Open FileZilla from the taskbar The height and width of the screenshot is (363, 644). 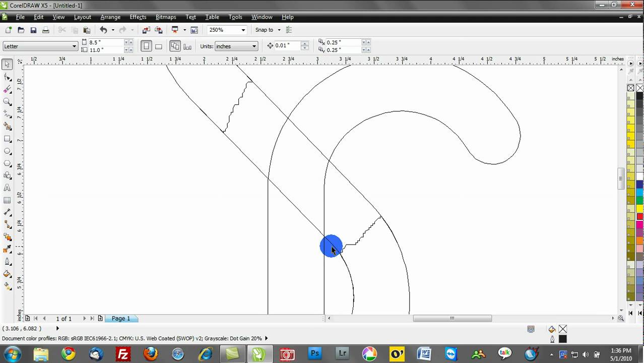[123, 354]
